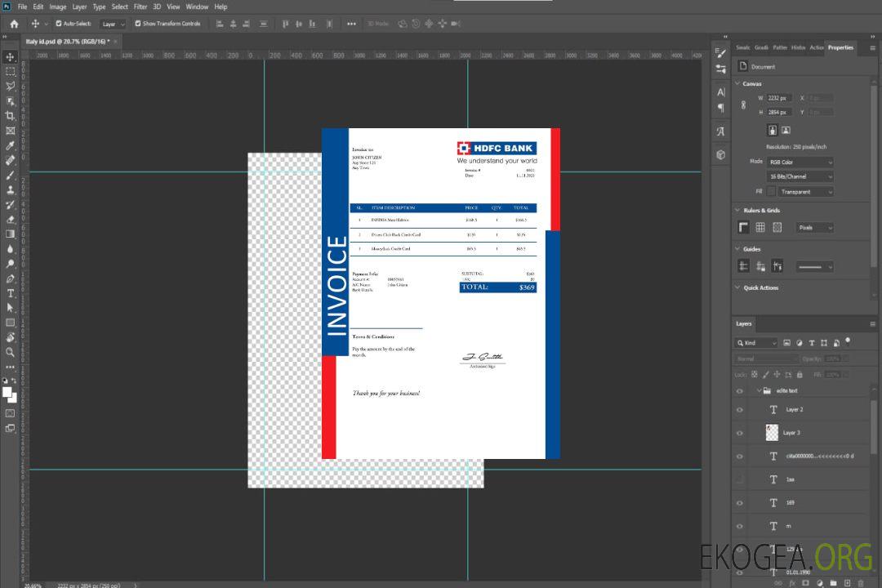Select the Path Selection tool
The image size is (882, 588).
click(10, 308)
